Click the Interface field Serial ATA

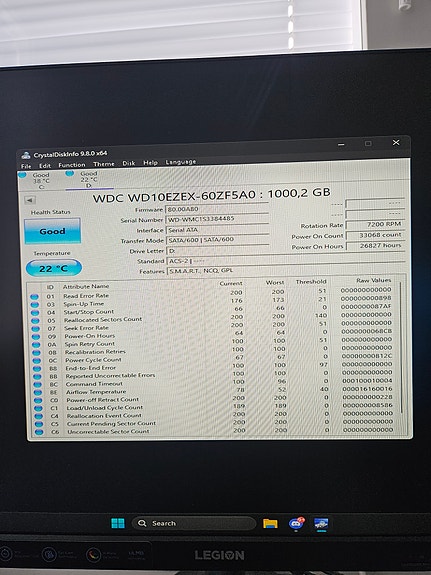click(x=218, y=230)
